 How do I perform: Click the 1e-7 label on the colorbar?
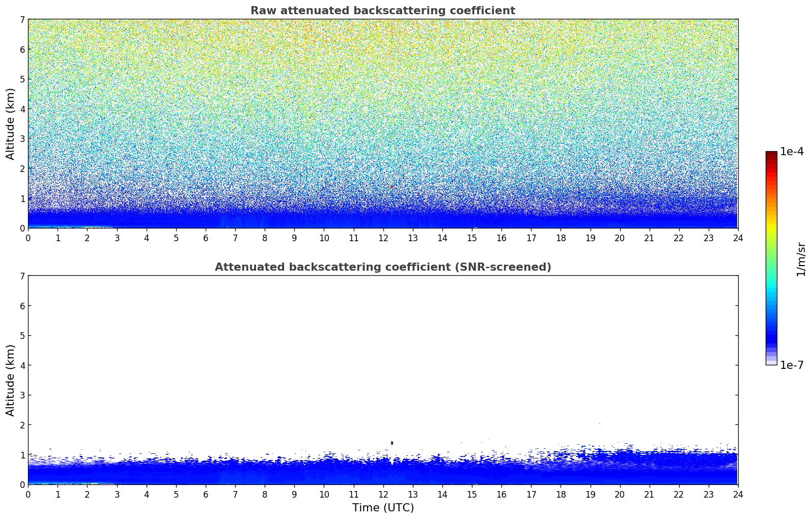pos(792,365)
